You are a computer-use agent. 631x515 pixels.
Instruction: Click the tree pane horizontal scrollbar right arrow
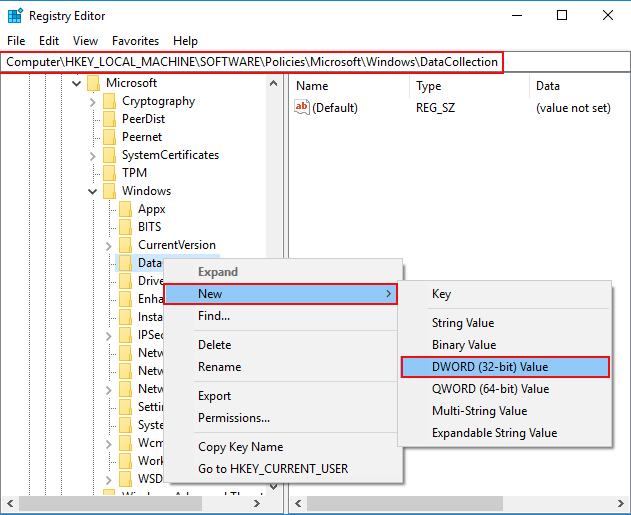[257, 503]
